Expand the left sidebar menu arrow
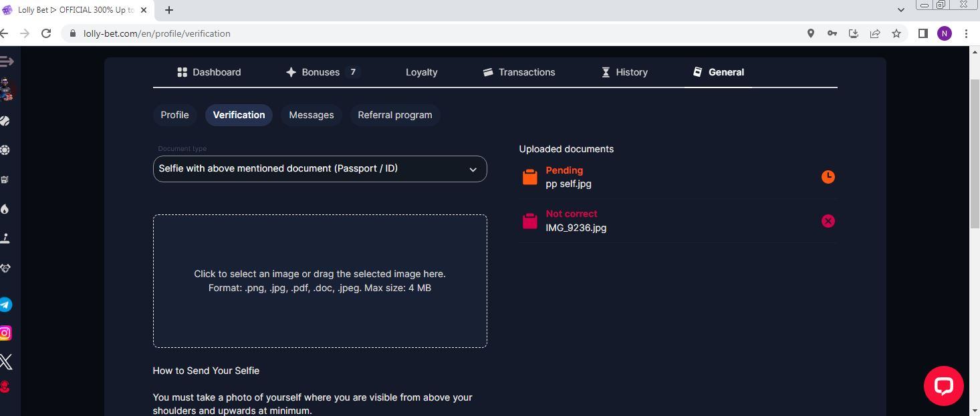Image resolution: width=980 pixels, height=416 pixels. [7, 61]
